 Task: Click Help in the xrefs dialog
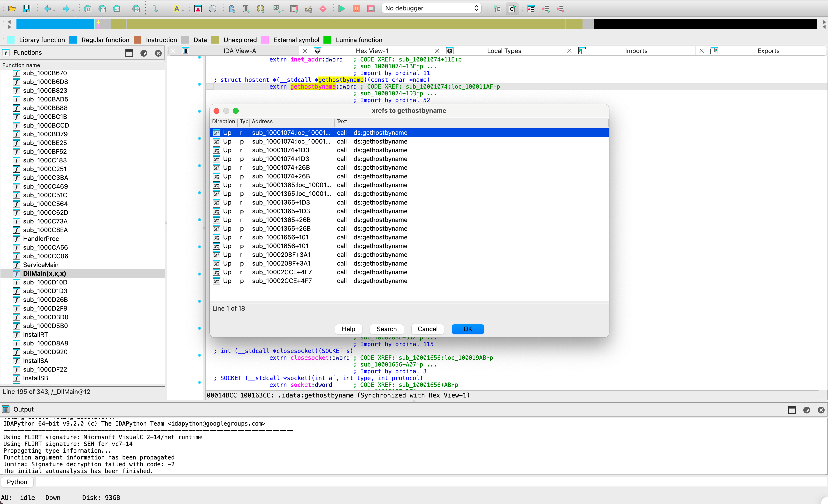348,329
